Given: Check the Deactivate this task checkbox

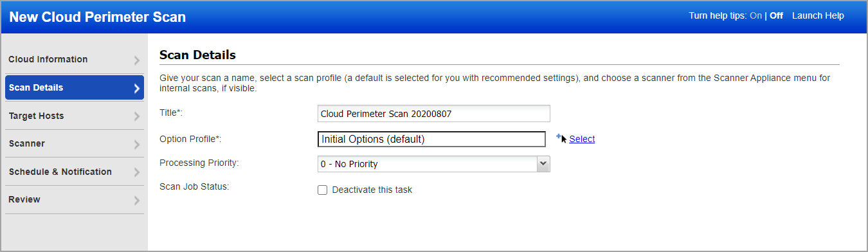Looking at the screenshot, I should click(323, 190).
